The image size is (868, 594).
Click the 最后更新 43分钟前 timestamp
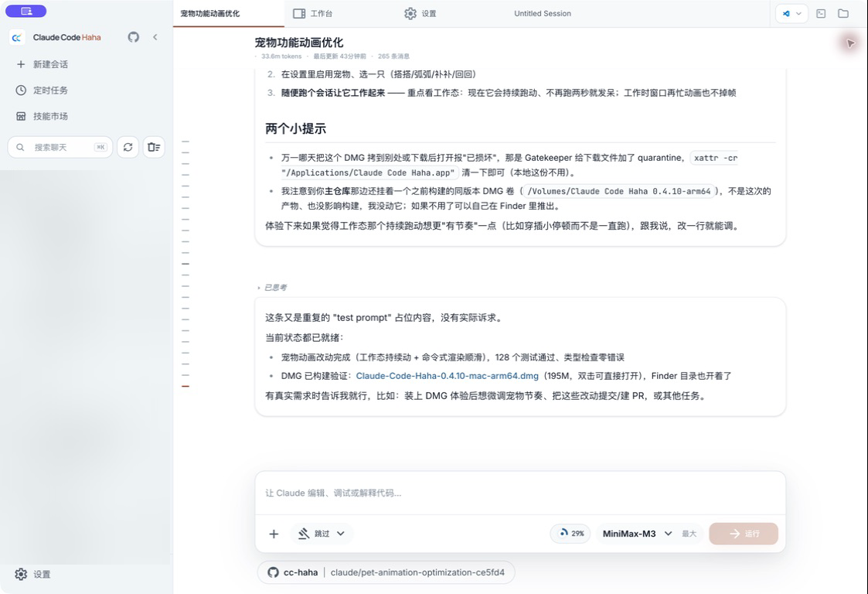tap(340, 56)
